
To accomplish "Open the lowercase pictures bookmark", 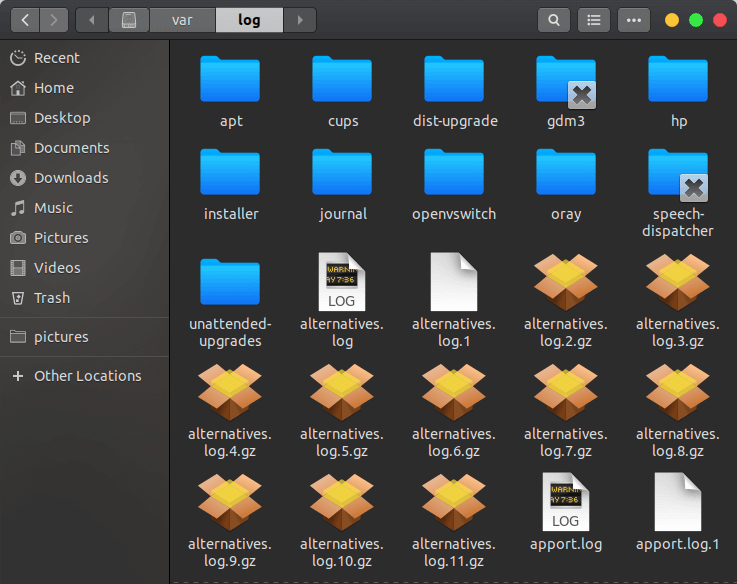I will pyautogui.click(x=85, y=337).
